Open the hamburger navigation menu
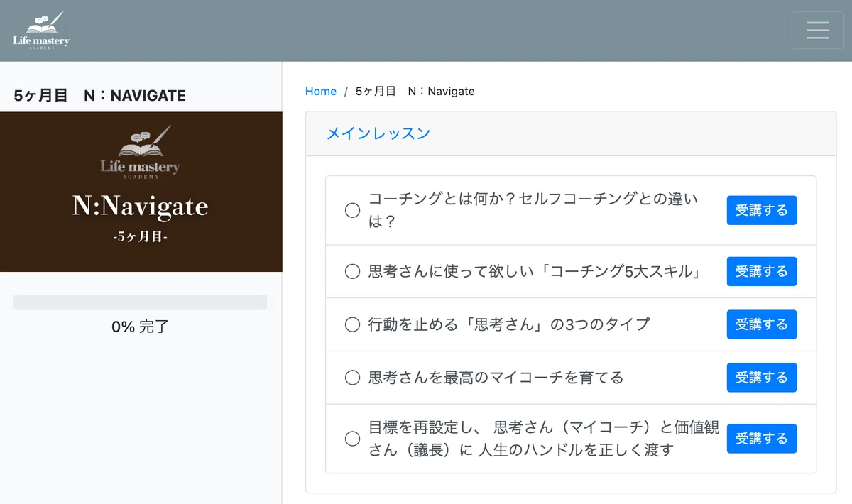The width and height of the screenshot is (852, 504). point(818,31)
